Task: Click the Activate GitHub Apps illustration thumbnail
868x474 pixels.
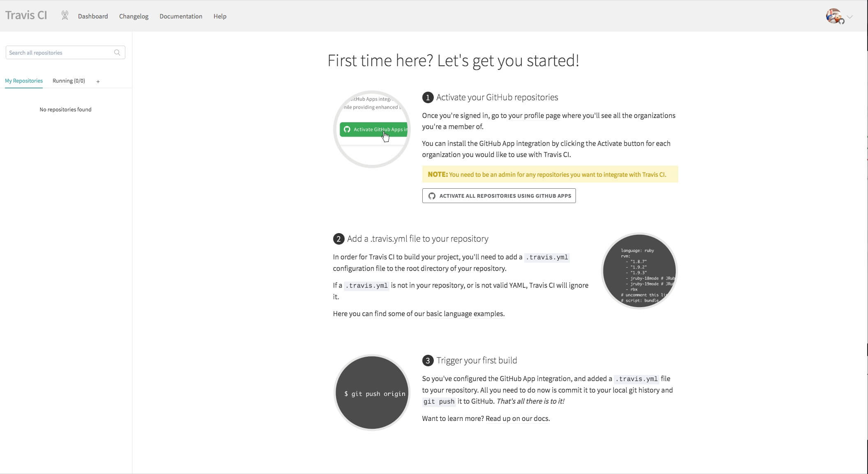Action: click(372, 129)
